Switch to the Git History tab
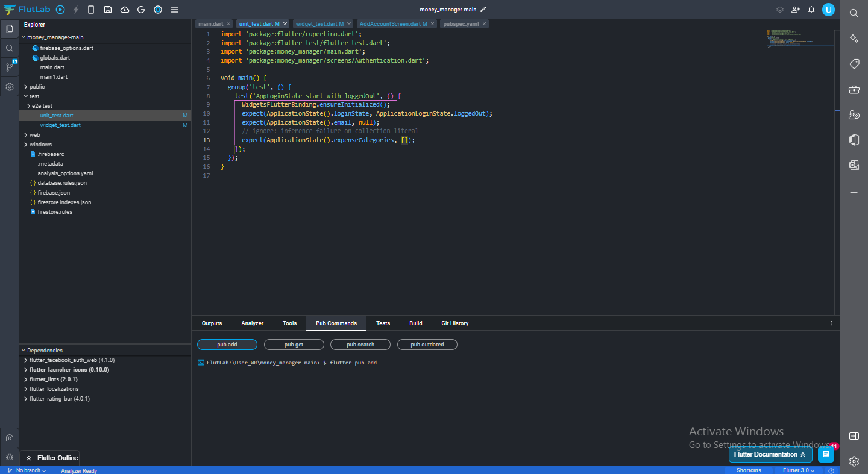Viewport: 868px width, 474px height. point(454,323)
